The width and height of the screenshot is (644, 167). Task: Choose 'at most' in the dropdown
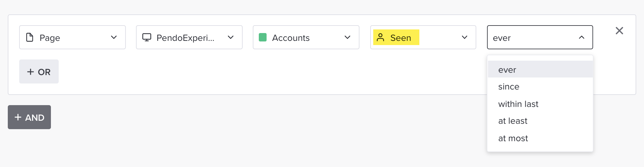pos(540,138)
